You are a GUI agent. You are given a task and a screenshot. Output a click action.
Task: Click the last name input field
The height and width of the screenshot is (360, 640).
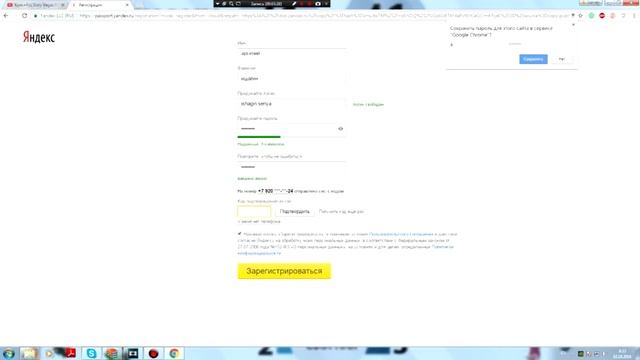click(291, 79)
